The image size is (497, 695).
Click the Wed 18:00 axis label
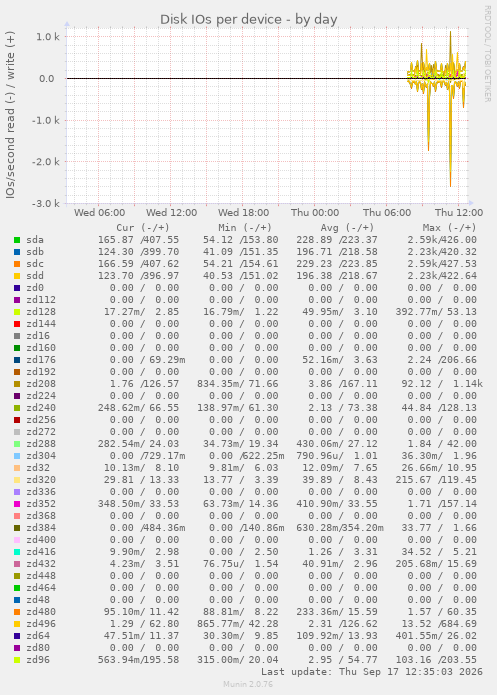(x=243, y=213)
